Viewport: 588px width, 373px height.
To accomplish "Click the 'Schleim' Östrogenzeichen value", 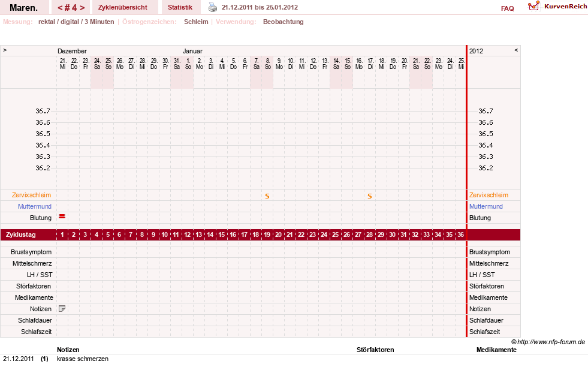I will [196, 22].
